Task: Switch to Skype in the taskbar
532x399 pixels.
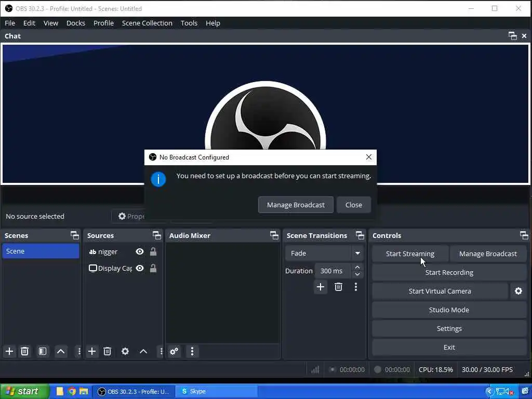Action: coord(217,392)
